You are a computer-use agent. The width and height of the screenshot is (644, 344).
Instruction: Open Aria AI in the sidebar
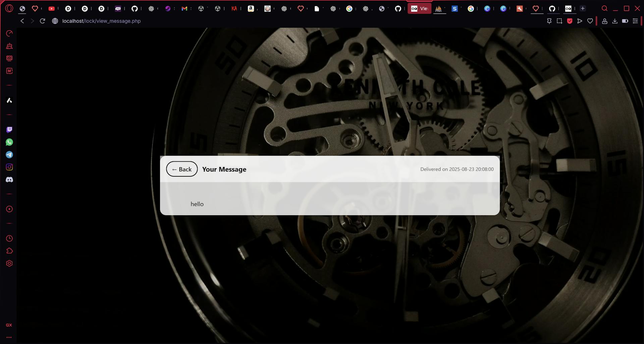[9, 100]
